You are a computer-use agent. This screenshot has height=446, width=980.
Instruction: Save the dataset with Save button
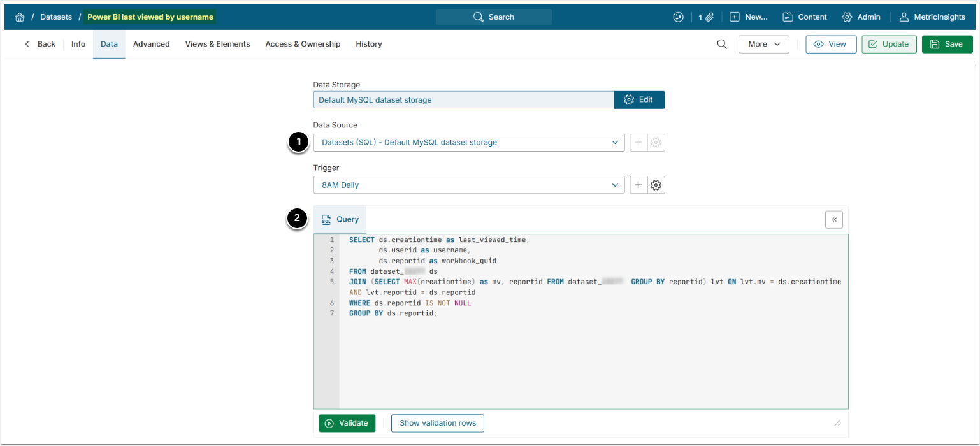point(947,44)
